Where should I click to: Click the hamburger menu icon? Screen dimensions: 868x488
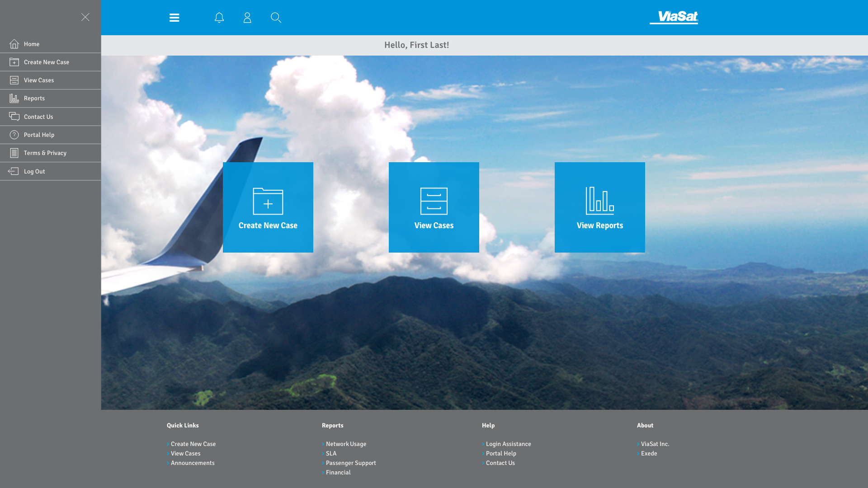click(174, 18)
